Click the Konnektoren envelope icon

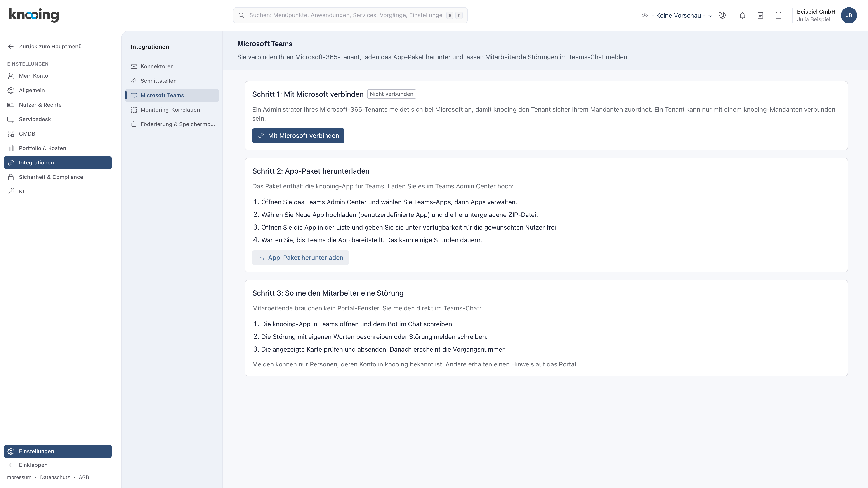[x=134, y=66]
